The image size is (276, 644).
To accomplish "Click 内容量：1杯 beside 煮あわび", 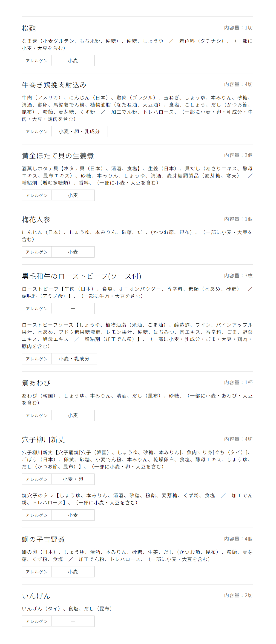I will coord(238,382).
